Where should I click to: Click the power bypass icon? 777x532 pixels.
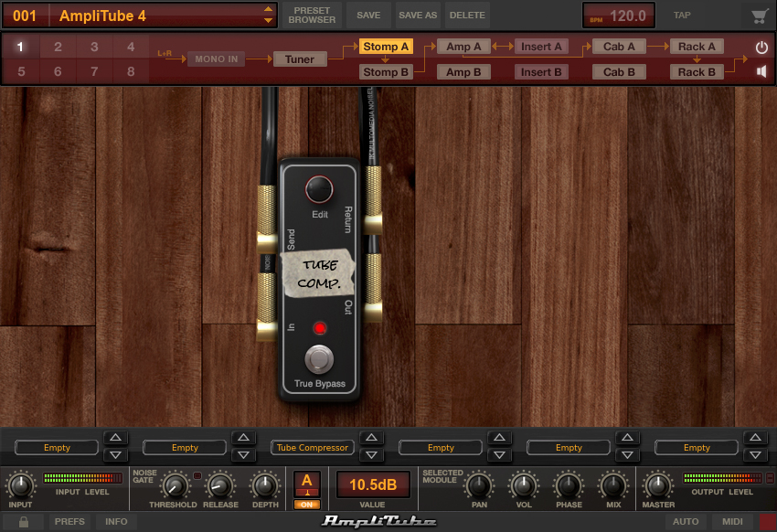761,48
